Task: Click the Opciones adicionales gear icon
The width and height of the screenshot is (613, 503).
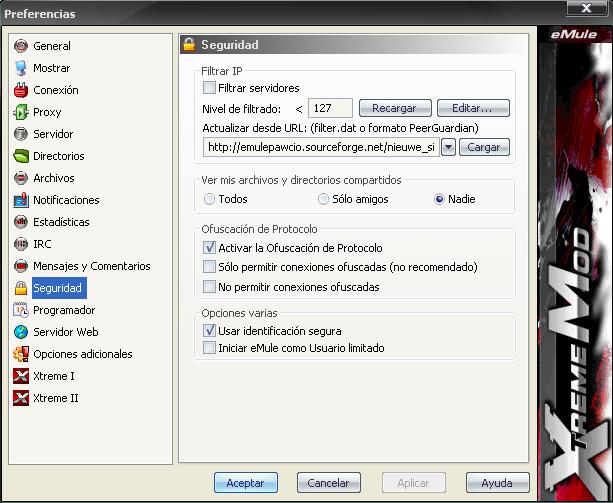Action: click(x=21, y=354)
